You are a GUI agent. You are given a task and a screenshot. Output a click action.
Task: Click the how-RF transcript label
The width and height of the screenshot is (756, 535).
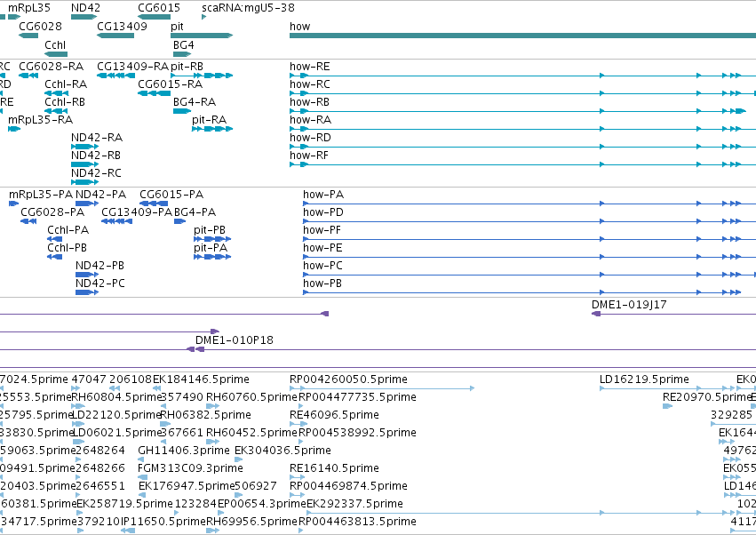(309, 156)
